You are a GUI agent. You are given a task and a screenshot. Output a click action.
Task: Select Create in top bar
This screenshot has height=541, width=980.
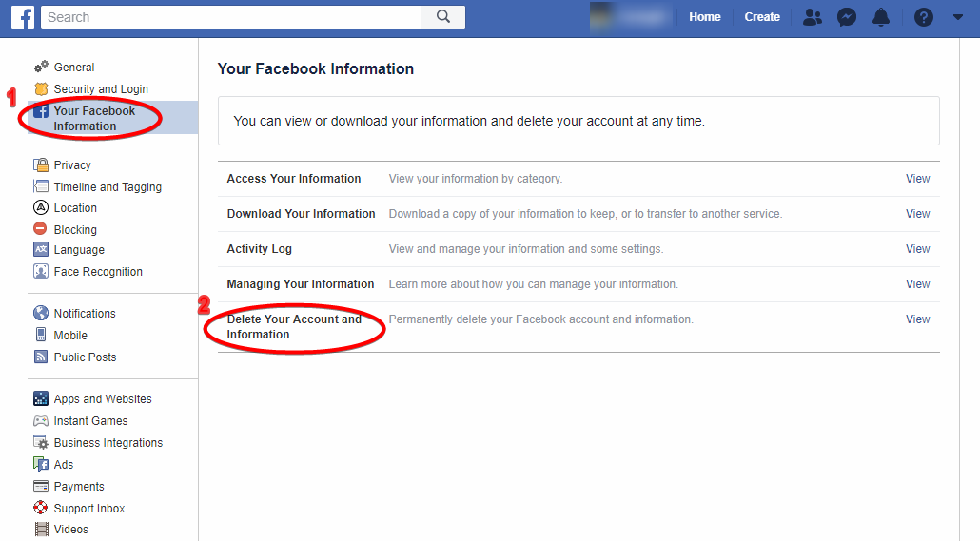762,17
